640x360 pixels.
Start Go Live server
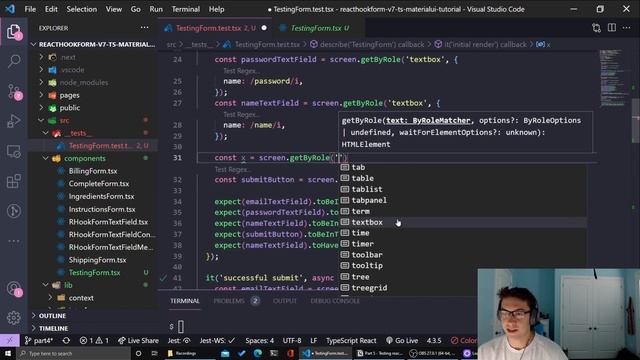click(402, 340)
